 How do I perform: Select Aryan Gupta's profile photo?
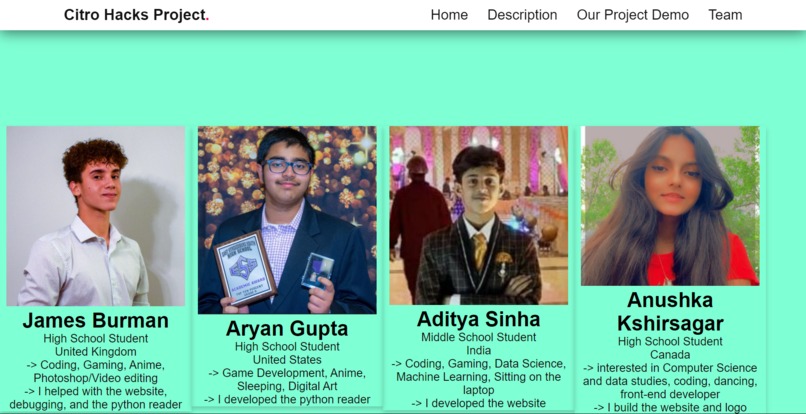click(x=287, y=220)
